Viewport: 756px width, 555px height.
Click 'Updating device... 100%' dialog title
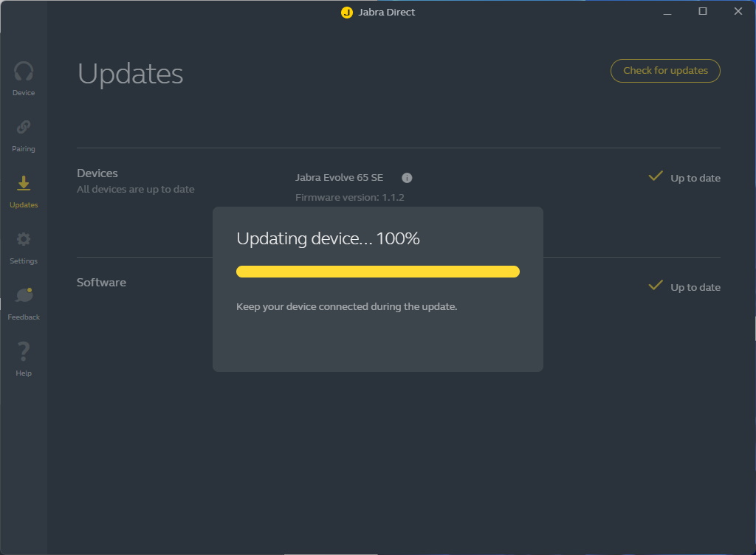[x=329, y=239]
